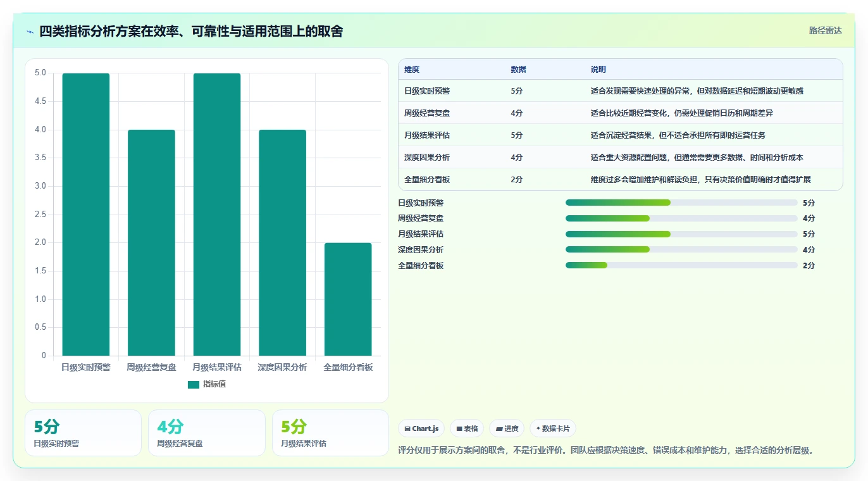The height and width of the screenshot is (481, 868).
Task: Click the description starting 适合沉淀经营结果
Action: point(678,135)
